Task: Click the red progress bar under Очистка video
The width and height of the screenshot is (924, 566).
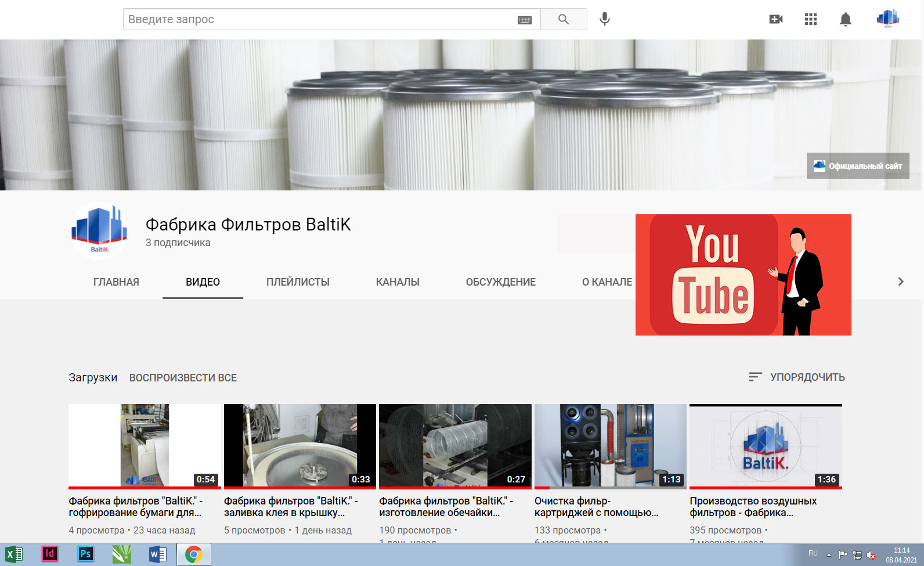Action: (542, 488)
